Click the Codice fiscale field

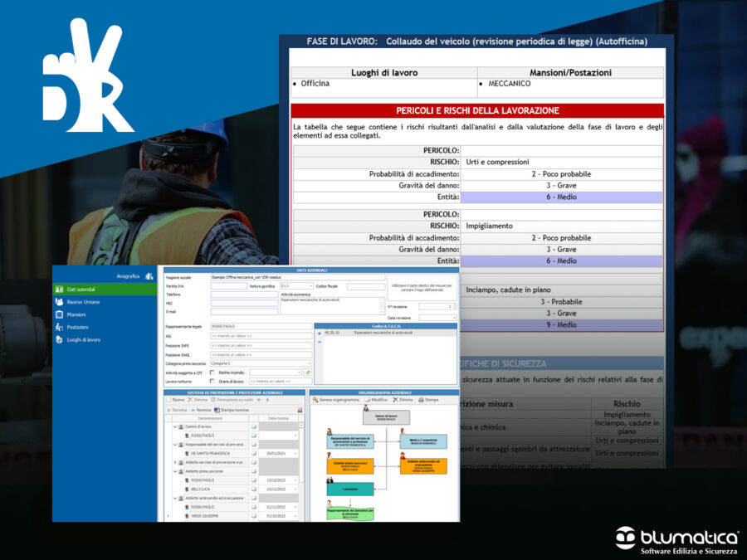(366, 286)
